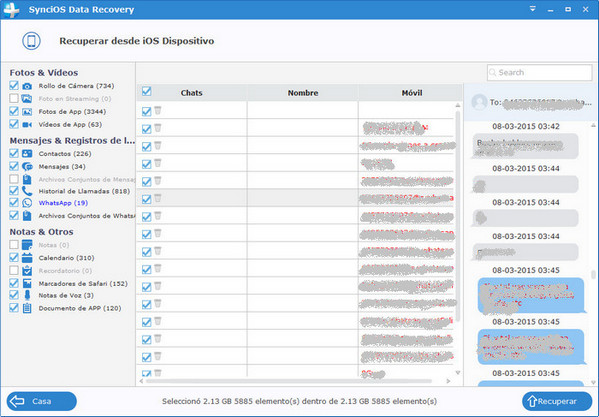Viewport: 599px width, 417px height.
Task: Select Notas de Voz (3) category
Action: coord(66,295)
